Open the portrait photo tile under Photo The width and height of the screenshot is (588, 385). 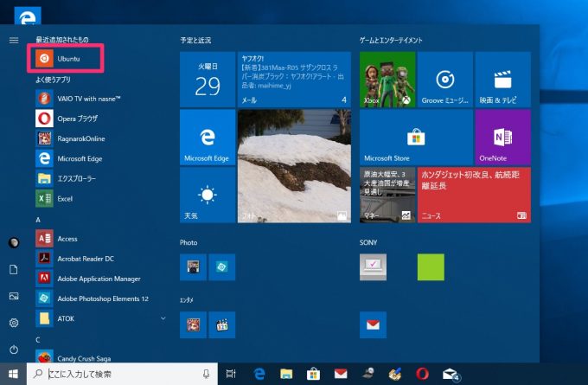(193, 267)
